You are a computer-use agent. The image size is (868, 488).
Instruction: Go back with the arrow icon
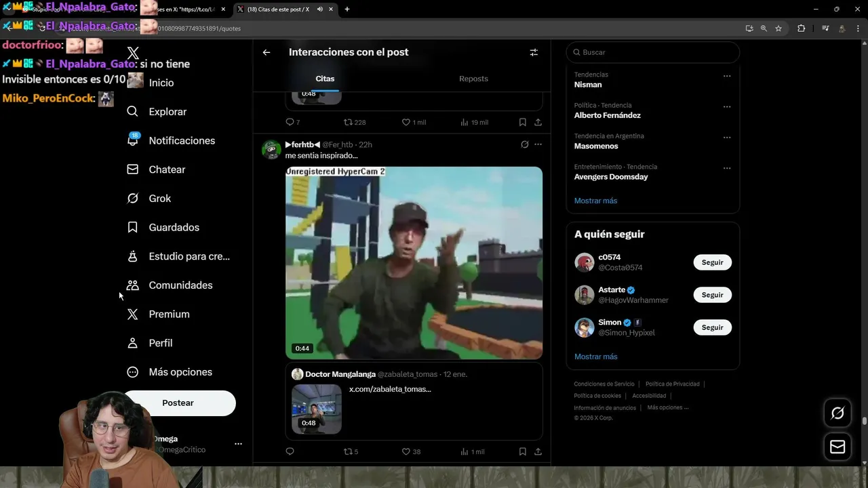(267, 52)
